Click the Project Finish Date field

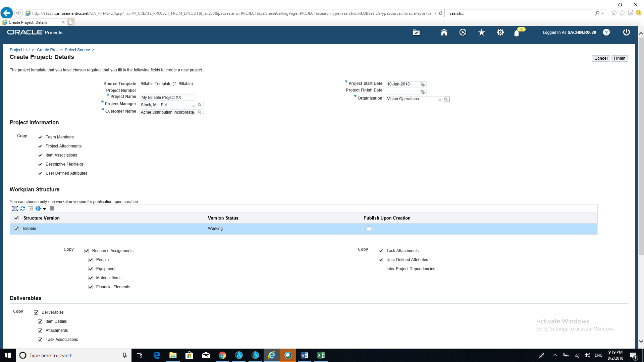(402, 92)
